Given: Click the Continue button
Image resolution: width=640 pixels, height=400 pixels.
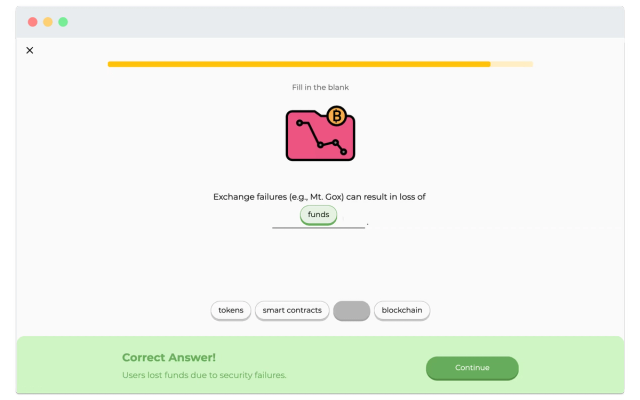Looking at the screenshot, I should click(x=472, y=368).
